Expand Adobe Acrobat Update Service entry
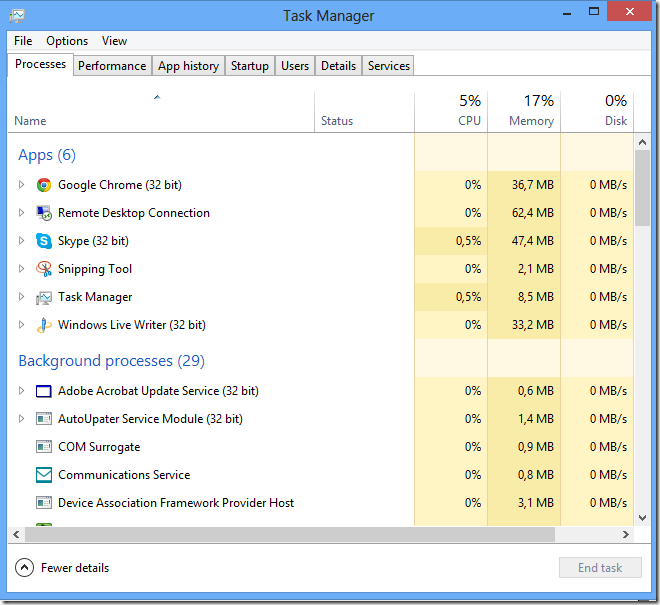Viewport: 660px width, 605px height. click(x=21, y=390)
